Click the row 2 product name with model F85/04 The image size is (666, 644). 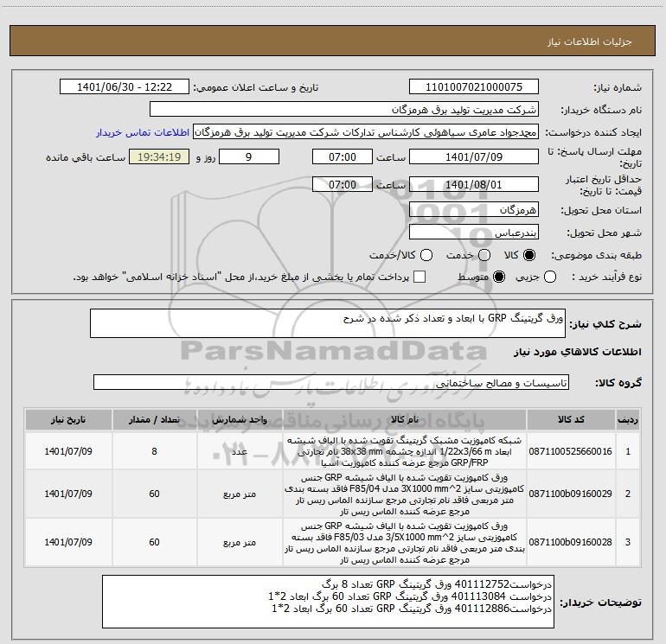click(405, 494)
